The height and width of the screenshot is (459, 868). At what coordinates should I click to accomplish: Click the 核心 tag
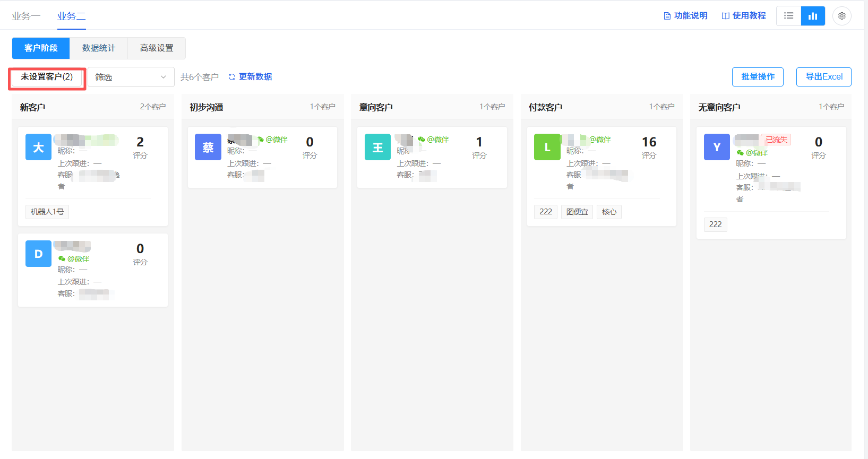[609, 212]
